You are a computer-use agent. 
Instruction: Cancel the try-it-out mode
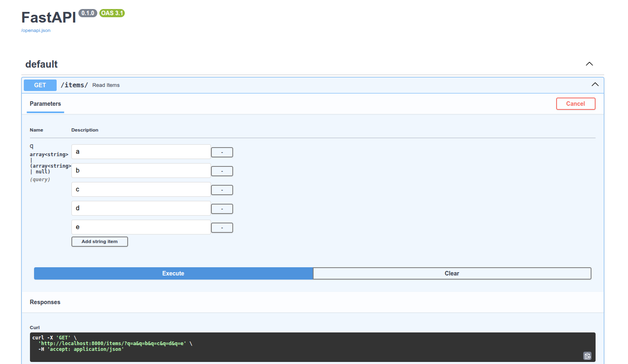pyautogui.click(x=575, y=104)
